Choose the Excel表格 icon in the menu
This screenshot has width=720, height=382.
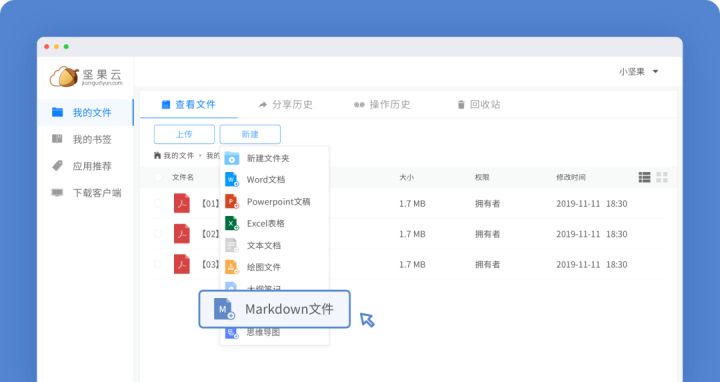tap(232, 224)
